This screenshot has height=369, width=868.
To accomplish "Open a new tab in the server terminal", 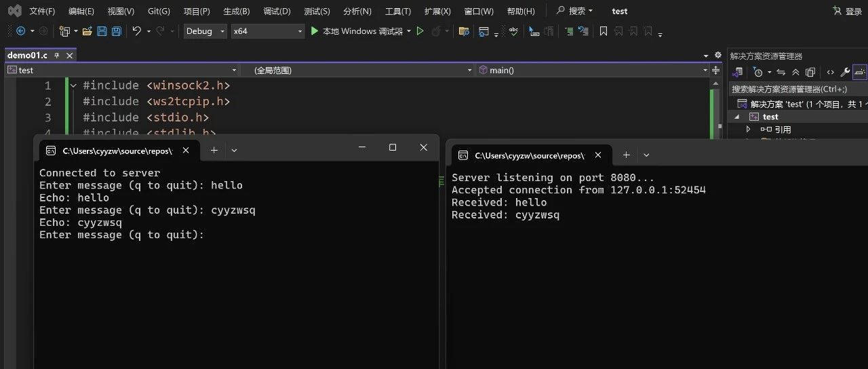I will pos(626,155).
